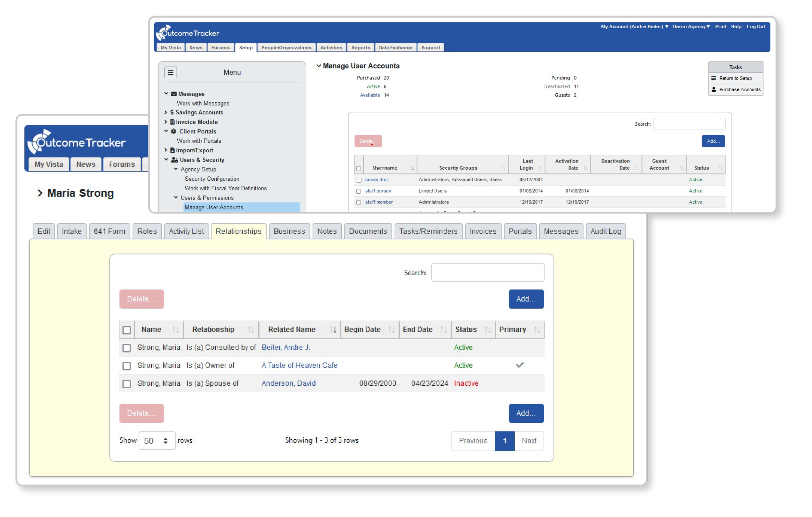Screen dimensions: 812x517
Task: Click the Client Portals gear icon
Action: (x=174, y=131)
